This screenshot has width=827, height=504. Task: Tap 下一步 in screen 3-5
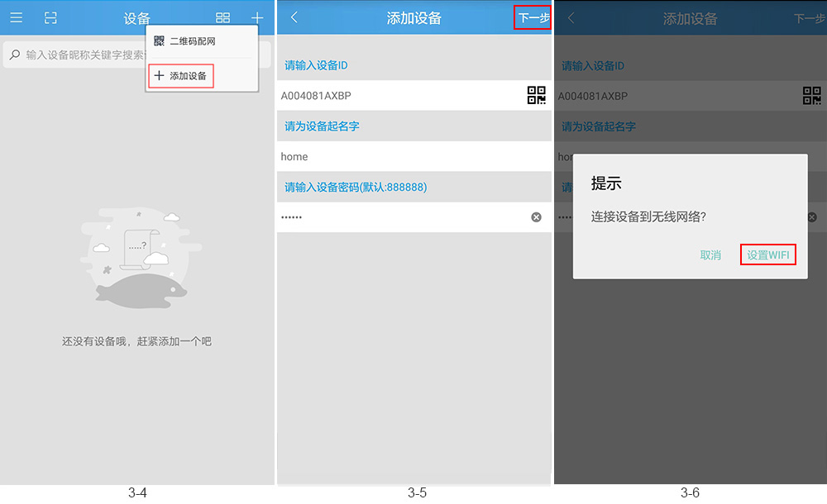click(x=533, y=18)
